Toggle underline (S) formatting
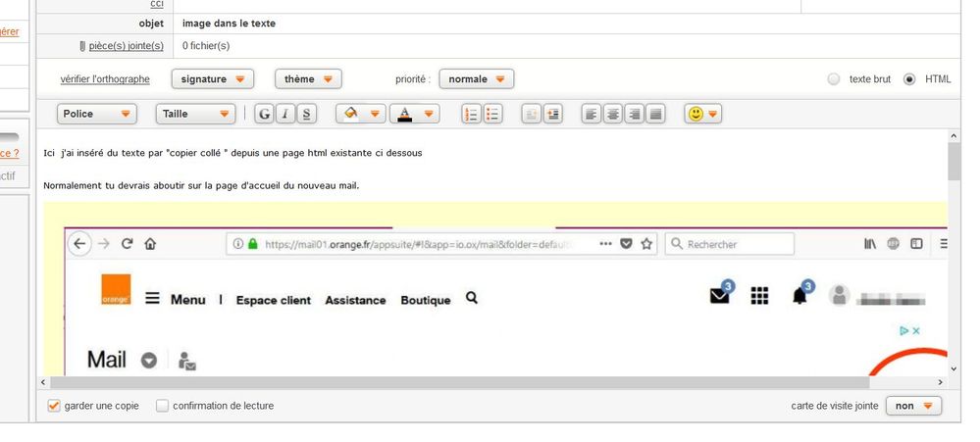This screenshot has height=442, width=980. click(307, 114)
